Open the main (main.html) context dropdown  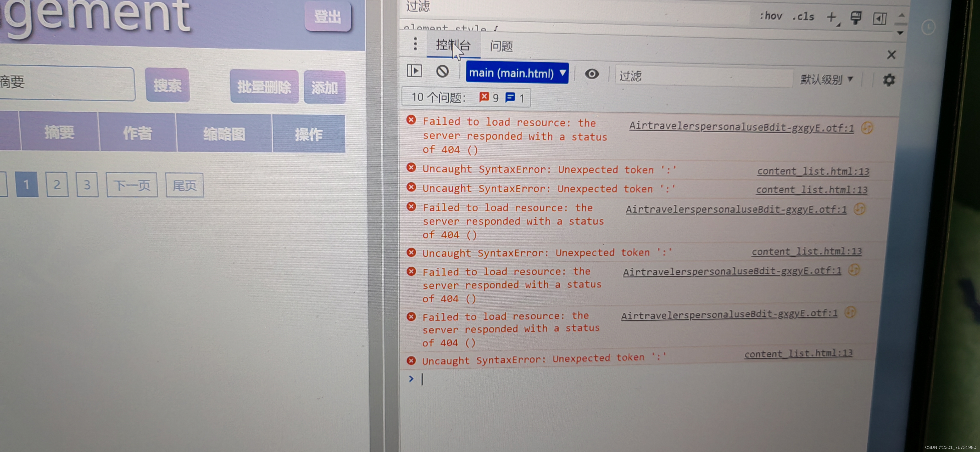(517, 73)
